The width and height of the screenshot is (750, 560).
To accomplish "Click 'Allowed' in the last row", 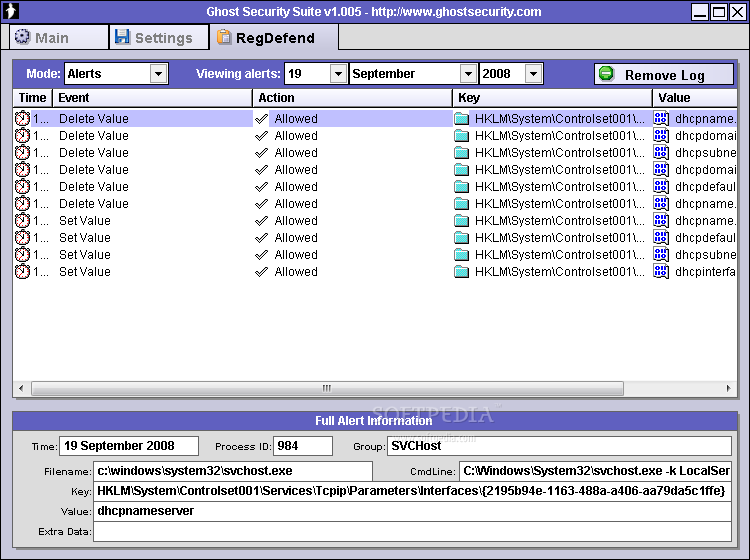I will click(x=296, y=272).
